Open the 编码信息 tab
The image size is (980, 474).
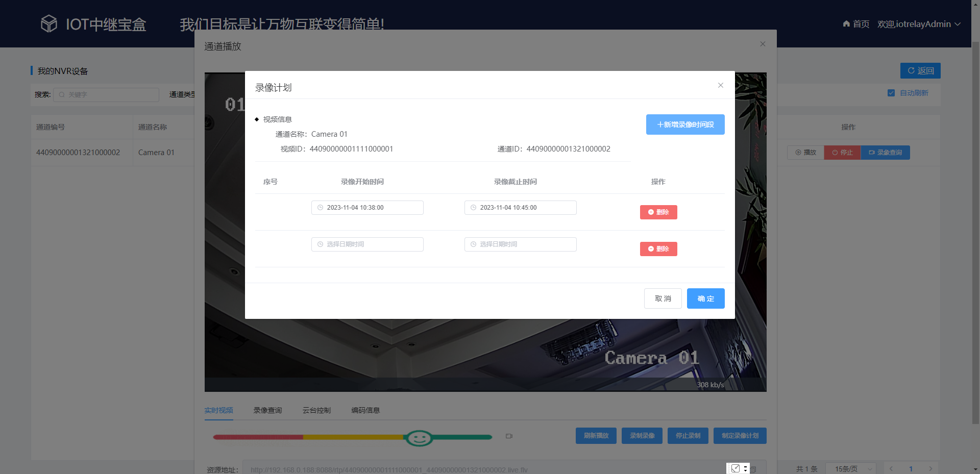coord(365,410)
